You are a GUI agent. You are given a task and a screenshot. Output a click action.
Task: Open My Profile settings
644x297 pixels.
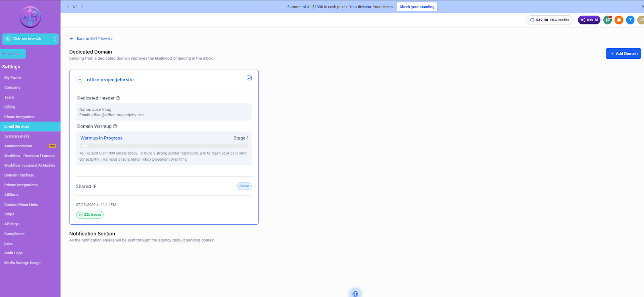(x=13, y=78)
